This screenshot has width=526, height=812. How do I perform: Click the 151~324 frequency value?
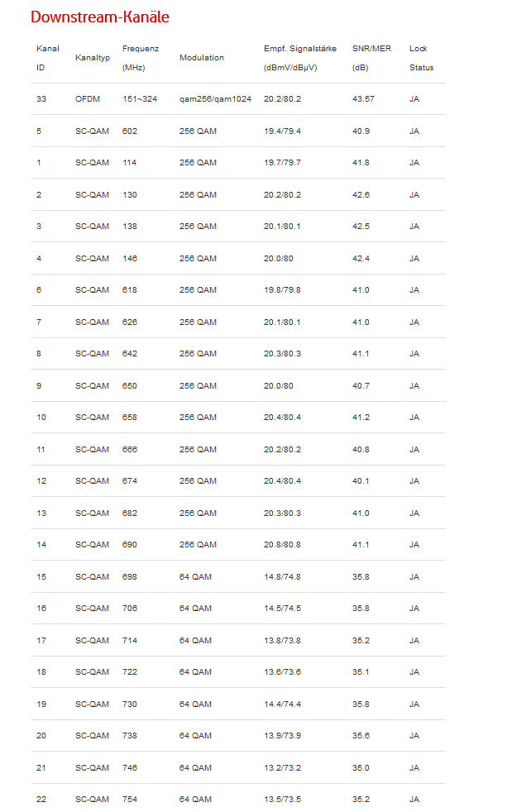(139, 99)
